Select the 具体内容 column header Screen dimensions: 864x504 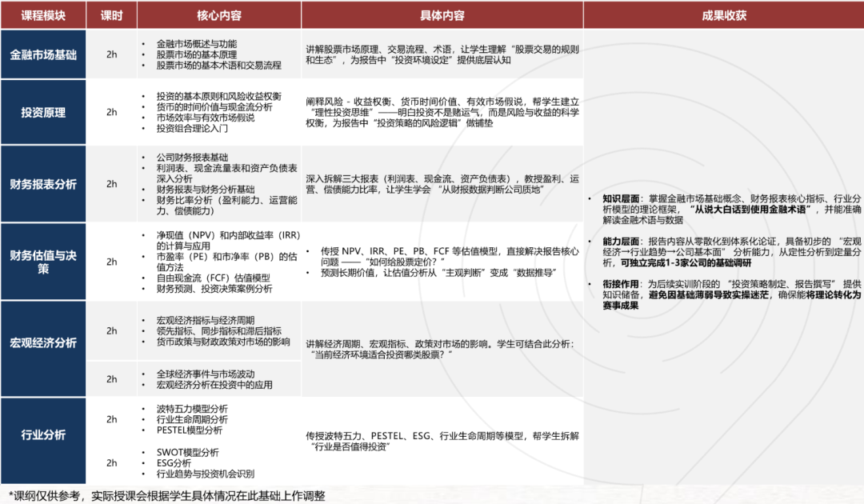(442, 15)
